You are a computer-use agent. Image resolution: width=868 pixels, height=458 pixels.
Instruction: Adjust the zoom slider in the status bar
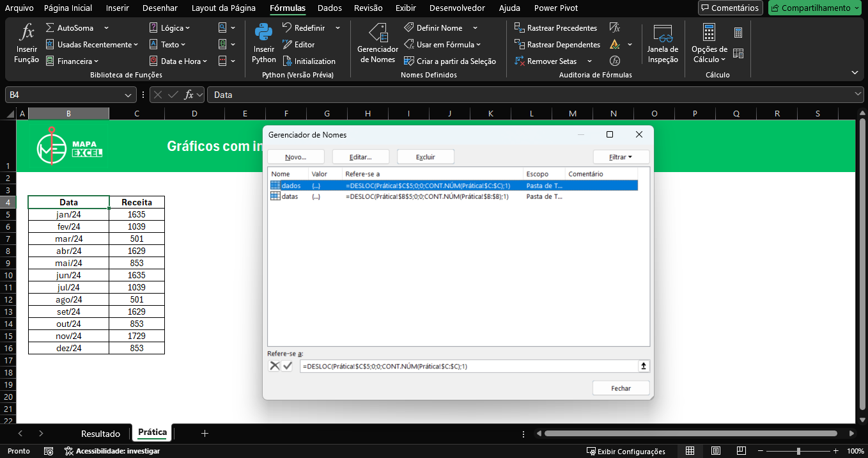pyautogui.click(x=798, y=451)
